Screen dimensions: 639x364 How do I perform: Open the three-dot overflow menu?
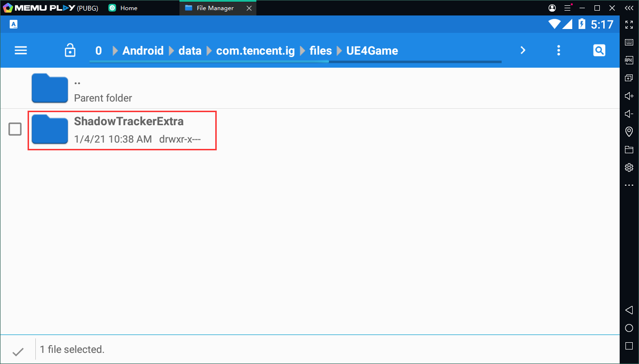559,50
